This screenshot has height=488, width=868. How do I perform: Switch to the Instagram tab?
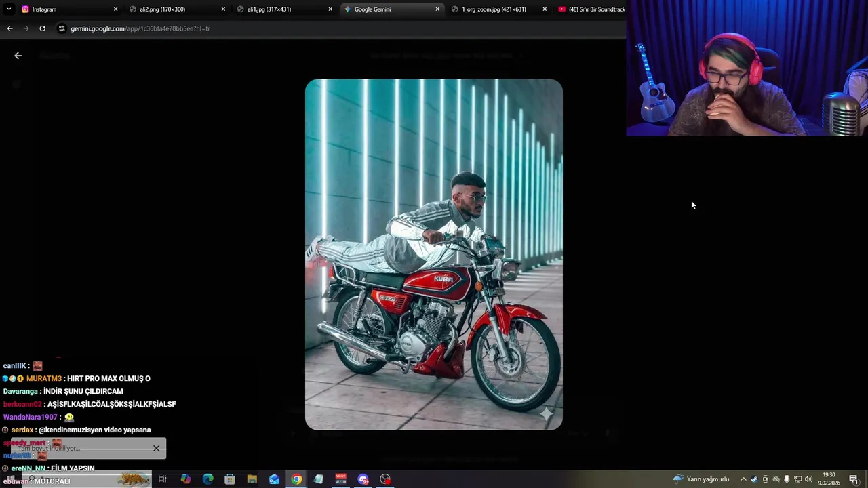(68, 9)
